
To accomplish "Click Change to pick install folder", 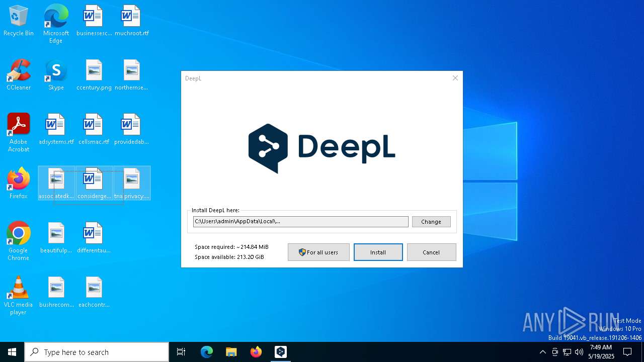I will coord(431,222).
